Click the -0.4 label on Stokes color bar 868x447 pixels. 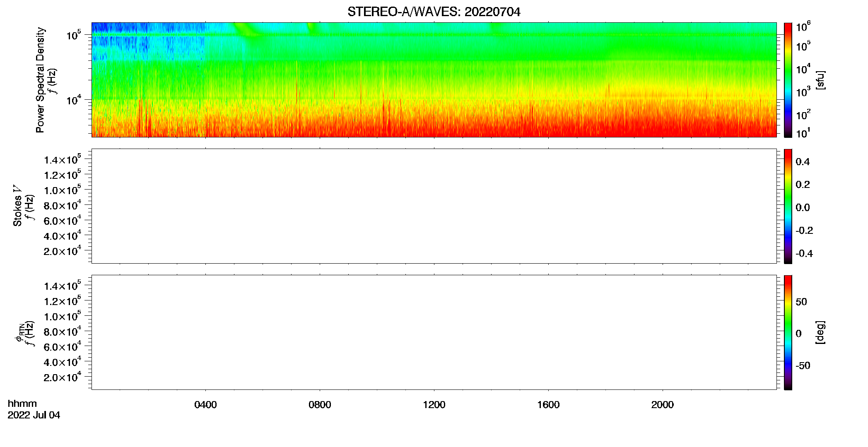[804, 254]
